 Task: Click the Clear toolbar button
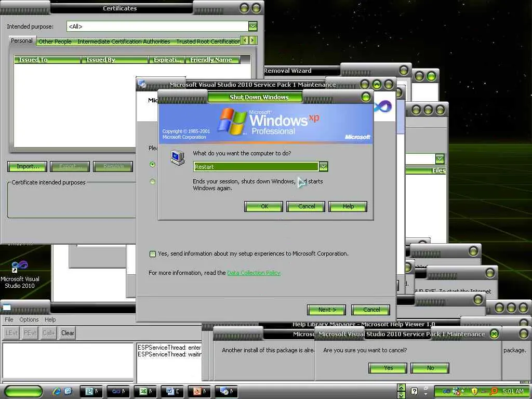pos(68,333)
